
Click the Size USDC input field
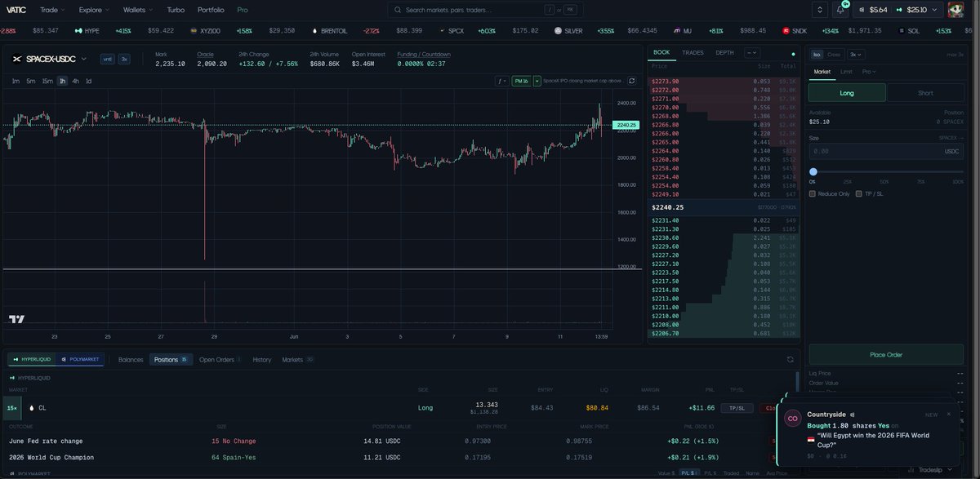(886, 151)
